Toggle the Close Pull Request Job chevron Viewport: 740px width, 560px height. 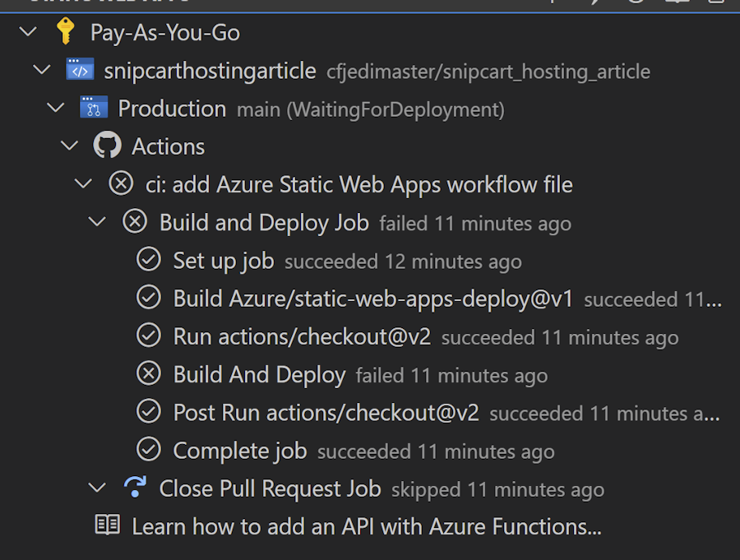97,488
